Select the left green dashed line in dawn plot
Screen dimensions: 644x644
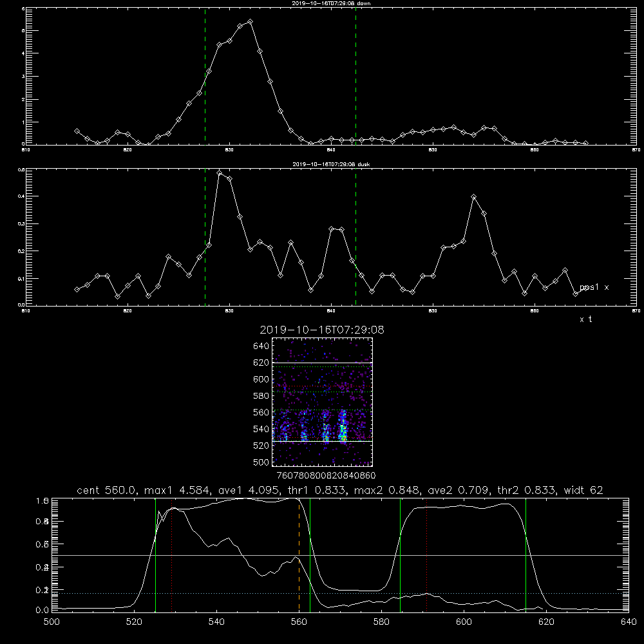205,77
